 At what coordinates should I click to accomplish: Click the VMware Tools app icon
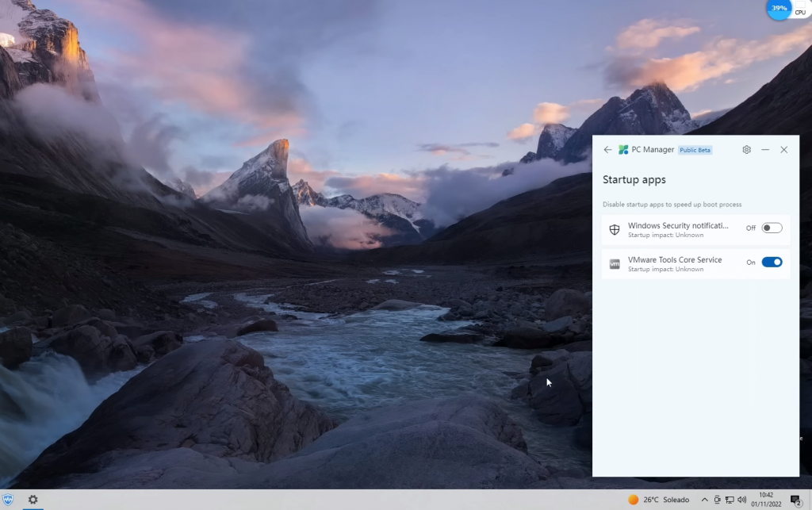pyautogui.click(x=615, y=264)
